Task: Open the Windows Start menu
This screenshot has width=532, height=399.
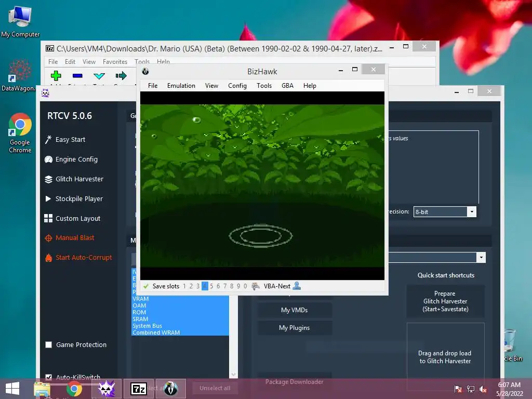Action: coord(12,389)
